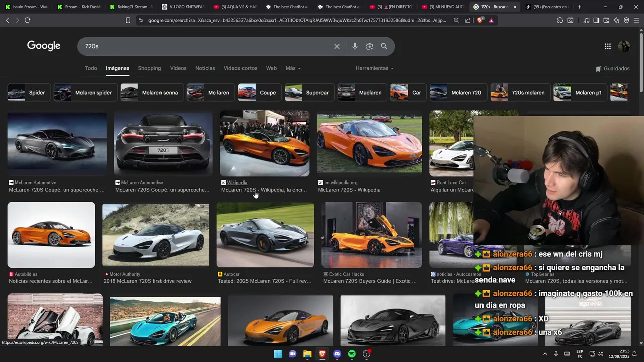Open the Noticias tab
The width and height of the screenshot is (644, 362).
point(205,68)
